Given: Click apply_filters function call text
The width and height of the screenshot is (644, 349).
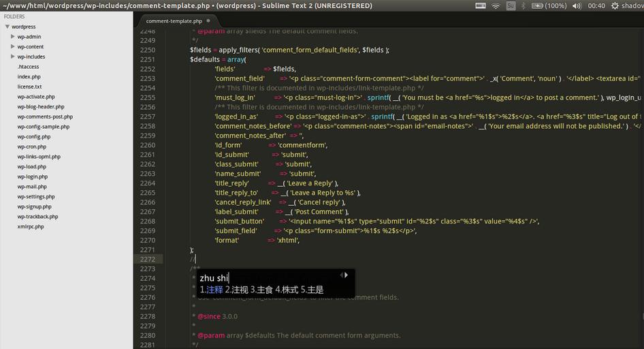Looking at the screenshot, I should tap(238, 50).
